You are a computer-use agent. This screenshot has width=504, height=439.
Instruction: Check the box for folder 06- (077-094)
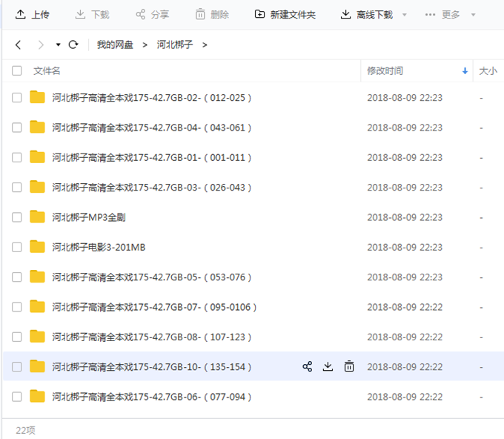pyautogui.click(x=17, y=397)
